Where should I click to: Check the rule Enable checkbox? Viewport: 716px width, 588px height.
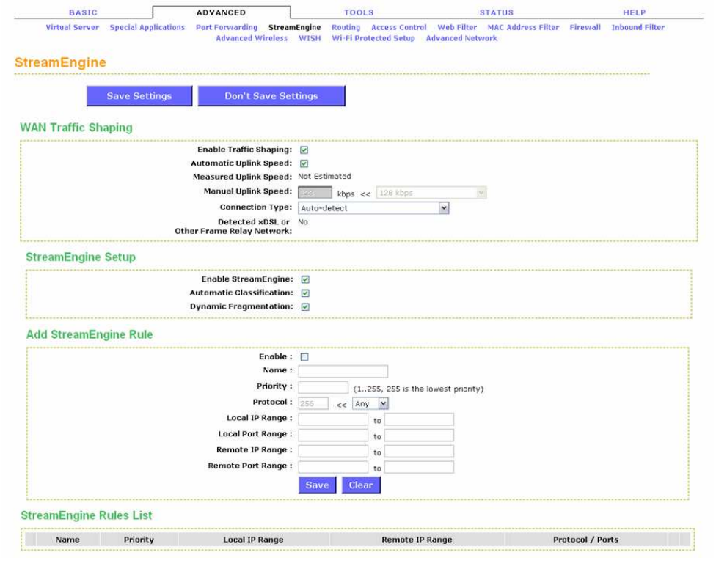click(304, 357)
